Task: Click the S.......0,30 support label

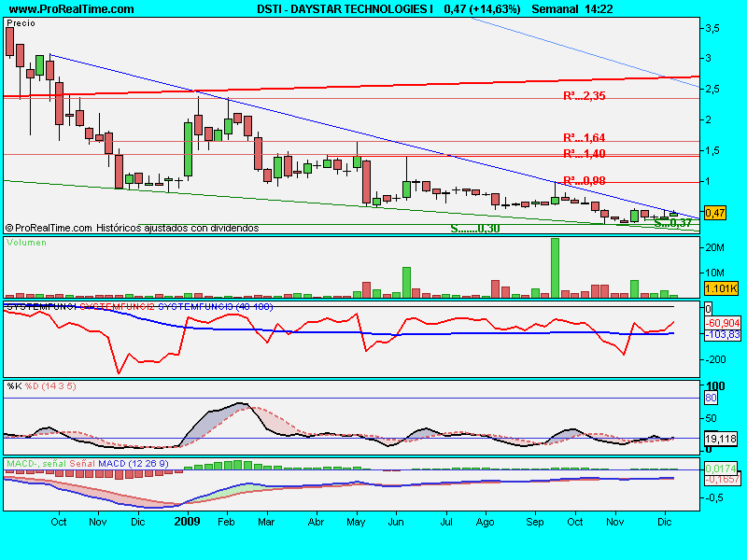Action: click(x=475, y=229)
